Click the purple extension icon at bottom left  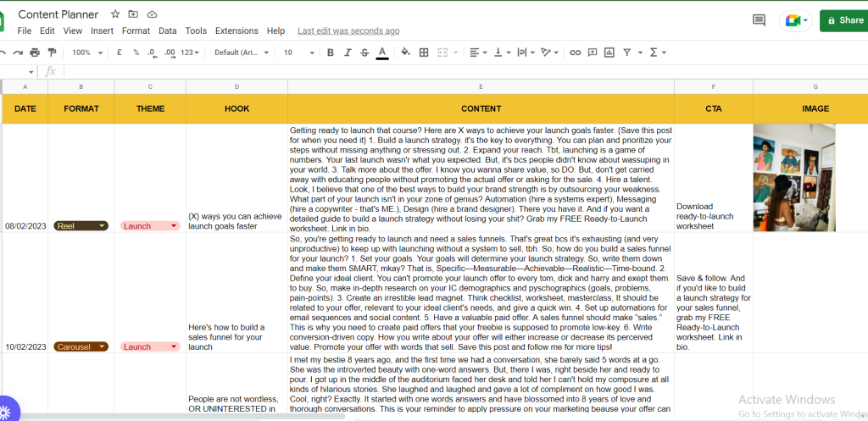tap(6, 412)
